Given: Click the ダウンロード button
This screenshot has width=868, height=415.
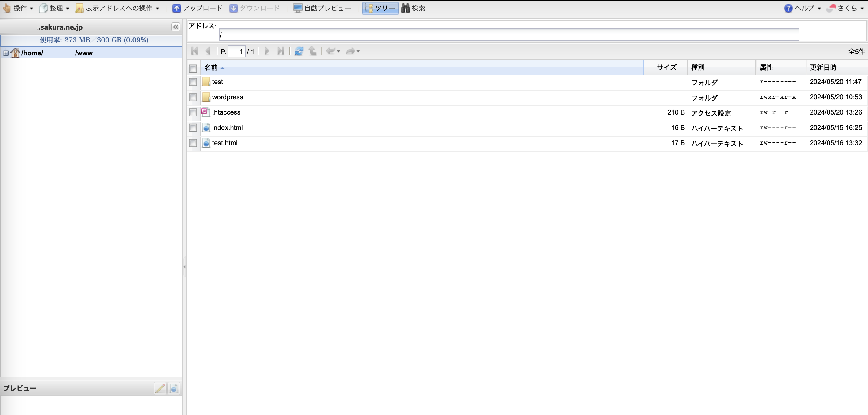Looking at the screenshot, I should pos(255,8).
